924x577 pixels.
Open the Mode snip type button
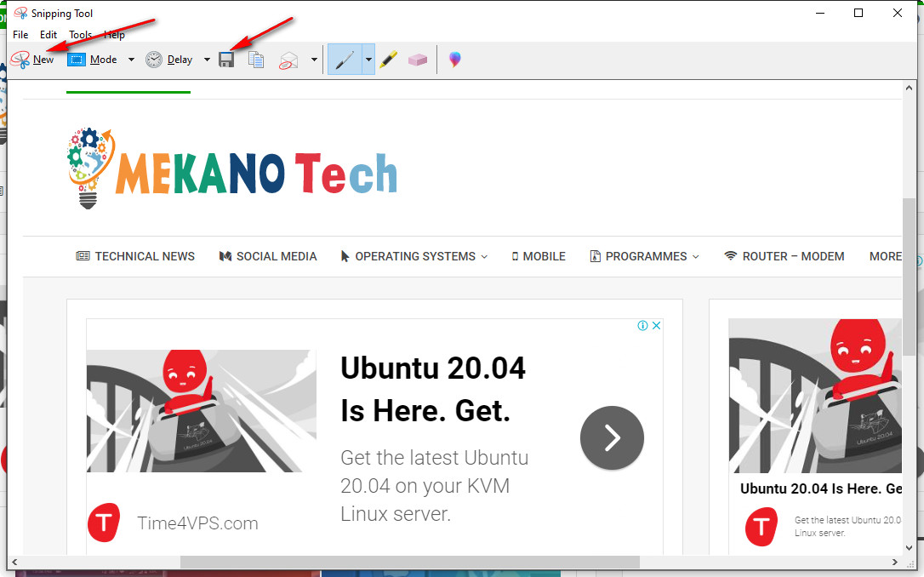(93, 60)
